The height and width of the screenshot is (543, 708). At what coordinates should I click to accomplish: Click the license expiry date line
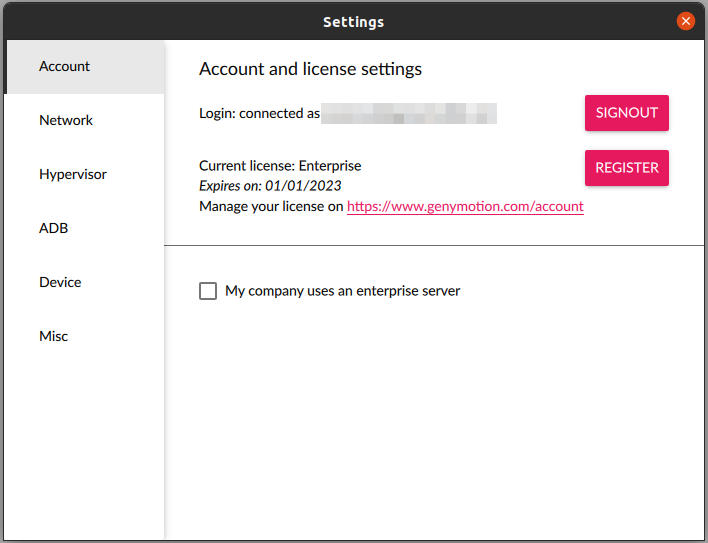270,186
